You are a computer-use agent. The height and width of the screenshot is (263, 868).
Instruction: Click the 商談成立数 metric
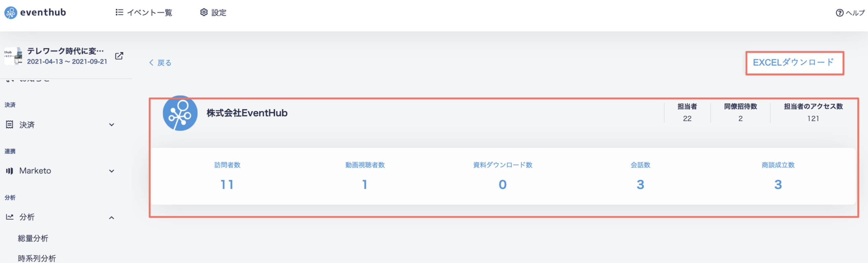point(778,176)
